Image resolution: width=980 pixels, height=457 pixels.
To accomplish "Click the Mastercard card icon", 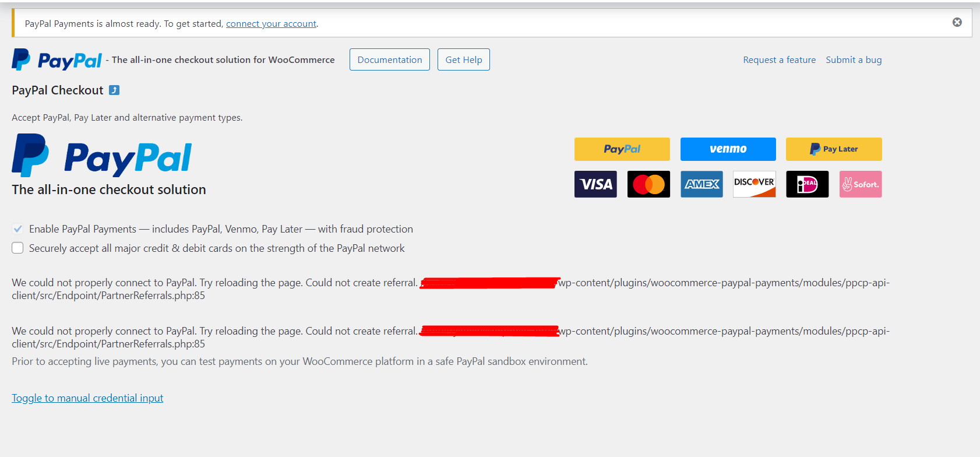I will [648, 184].
